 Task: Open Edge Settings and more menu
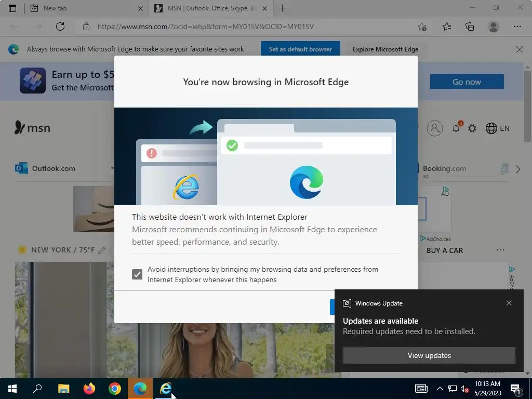pos(517,26)
